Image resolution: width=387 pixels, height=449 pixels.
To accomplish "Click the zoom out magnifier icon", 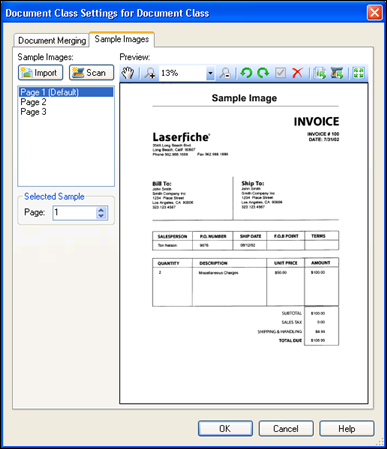I will click(x=225, y=73).
